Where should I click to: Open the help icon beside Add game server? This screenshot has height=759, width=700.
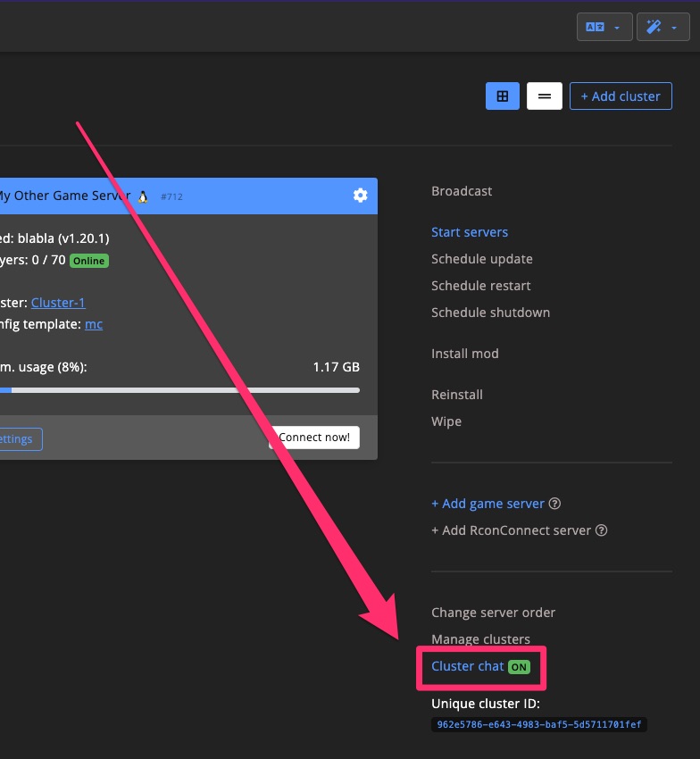[554, 504]
